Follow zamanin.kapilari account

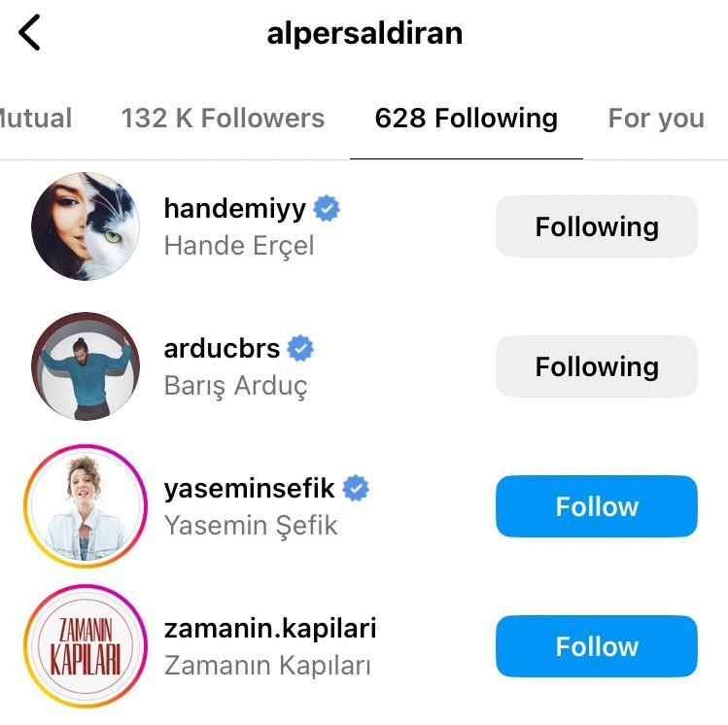pos(597,646)
